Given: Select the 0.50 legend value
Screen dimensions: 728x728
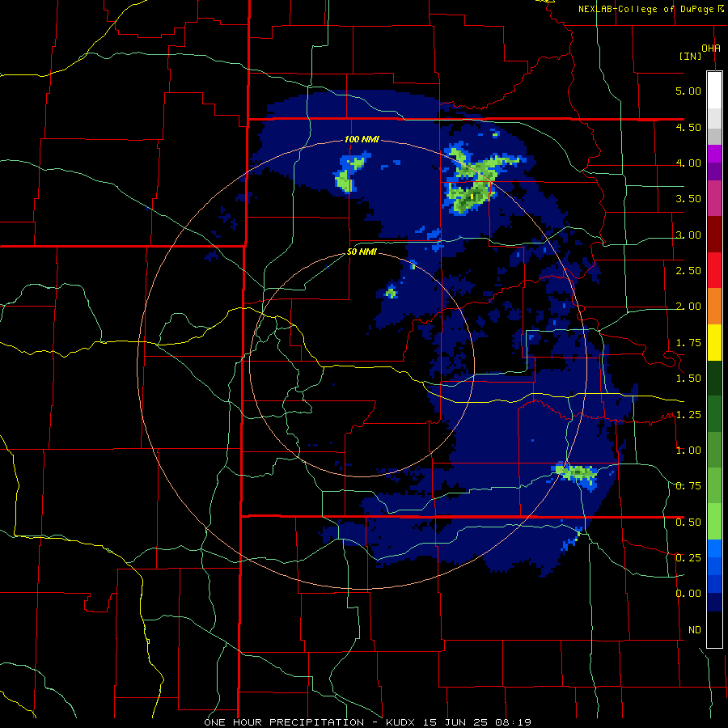Looking at the screenshot, I should [x=688, y=523].
